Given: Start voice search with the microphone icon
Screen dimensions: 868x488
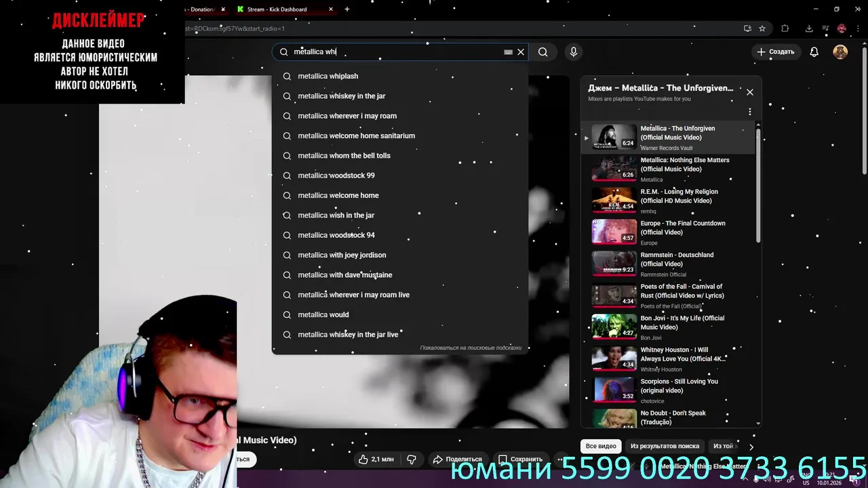Looking at the screenshot, I should [x=574, y=52].
